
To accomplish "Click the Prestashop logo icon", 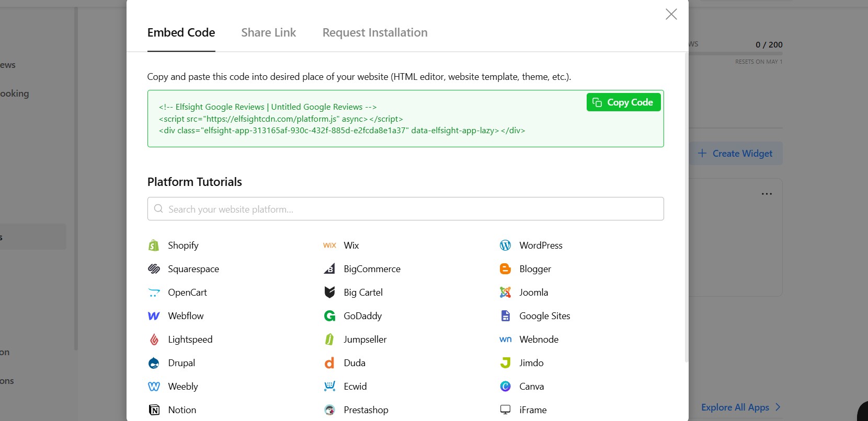I will tap(329, 410).
